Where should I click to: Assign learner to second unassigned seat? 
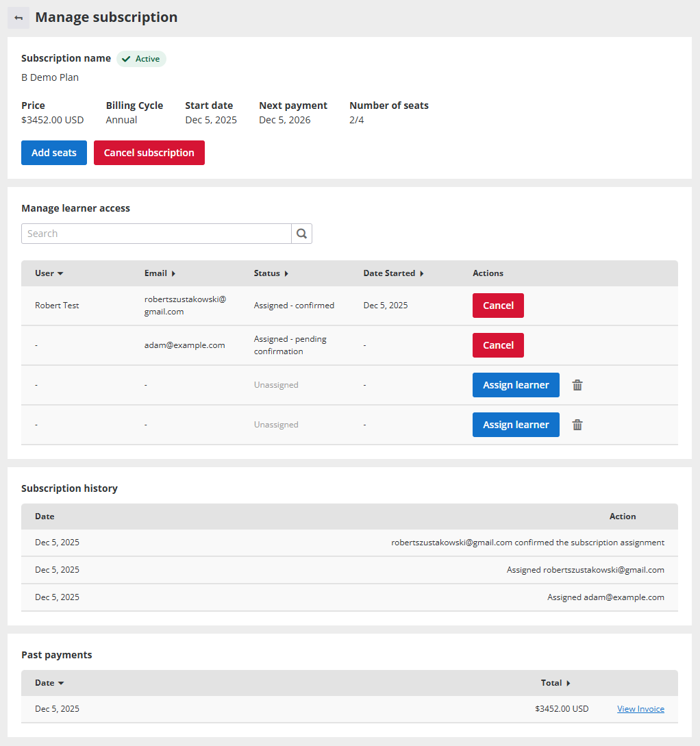click(516, 425)
